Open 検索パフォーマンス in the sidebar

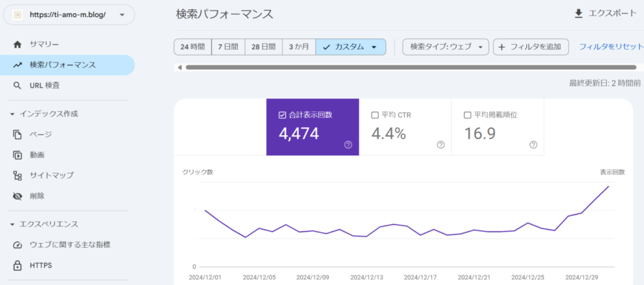point(63,65)
